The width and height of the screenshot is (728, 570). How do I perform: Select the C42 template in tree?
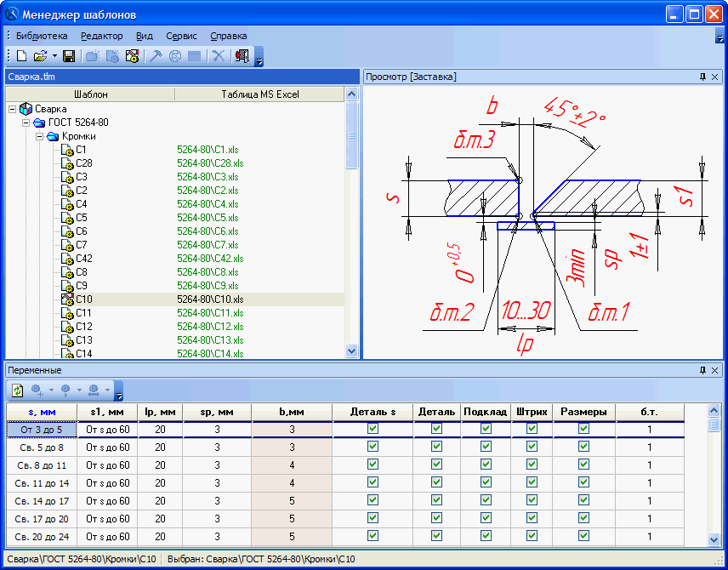tap(84, 259)
